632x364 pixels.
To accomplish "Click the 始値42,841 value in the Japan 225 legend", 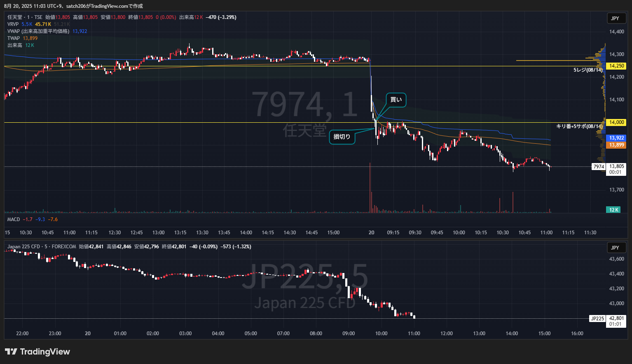I will pyautogui.click(x=91, y=247).
